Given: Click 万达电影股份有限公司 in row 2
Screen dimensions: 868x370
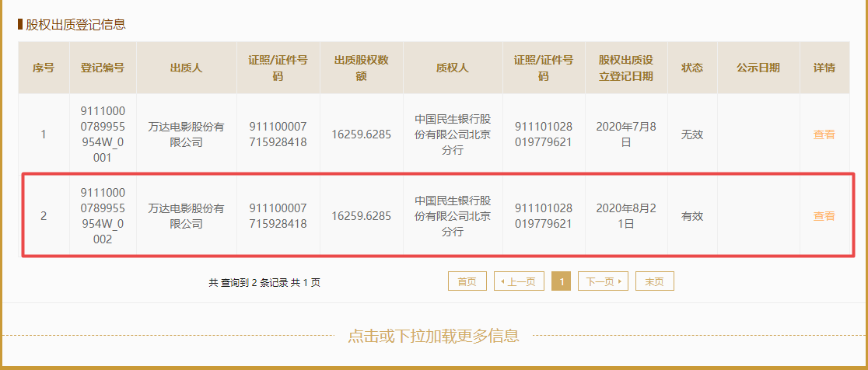Looking at the screenshot, I should coord(187,216).
